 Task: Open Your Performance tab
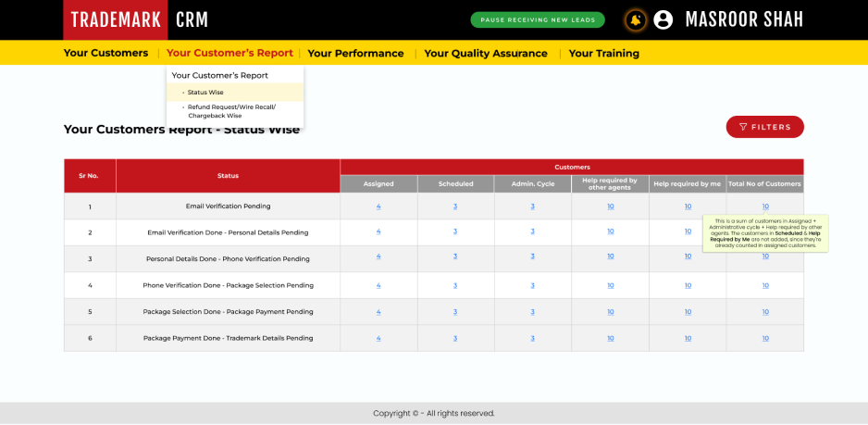coord(355,54)
